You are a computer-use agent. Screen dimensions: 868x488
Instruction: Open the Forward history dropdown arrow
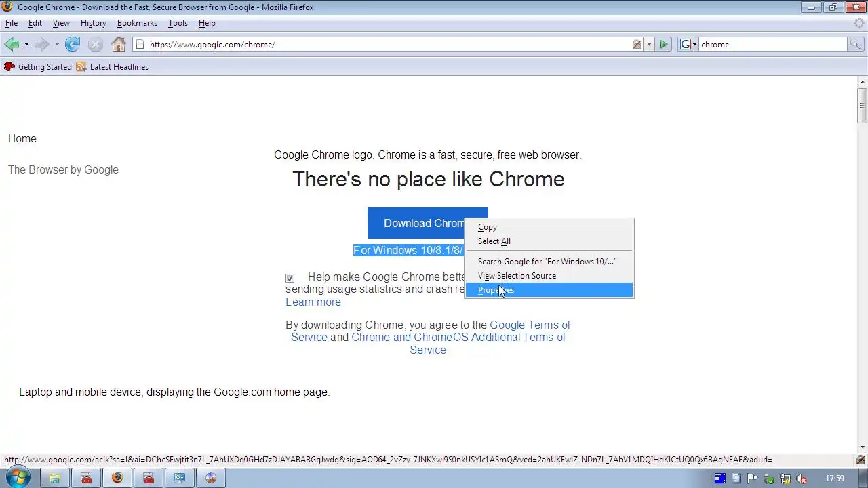(57, 45)
